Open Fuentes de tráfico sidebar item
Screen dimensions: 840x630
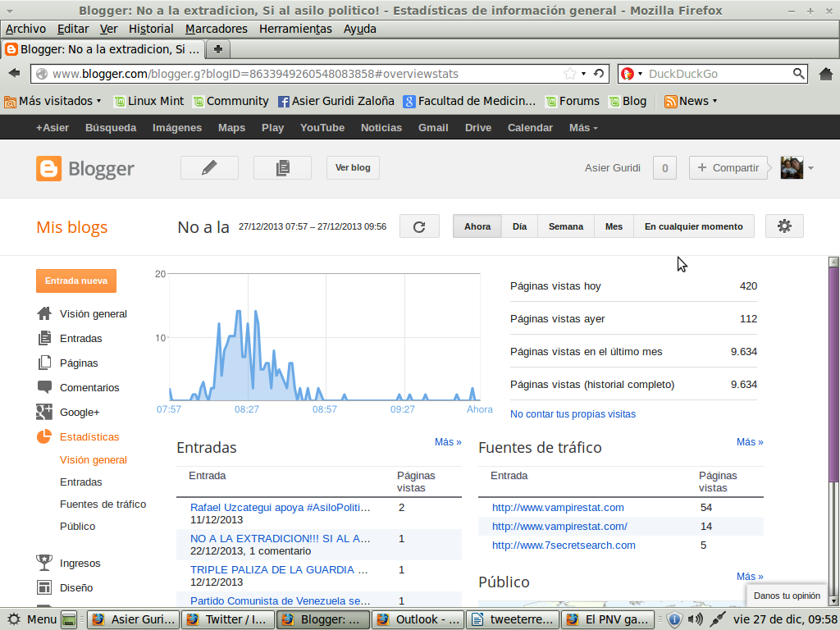coord(103,504)
